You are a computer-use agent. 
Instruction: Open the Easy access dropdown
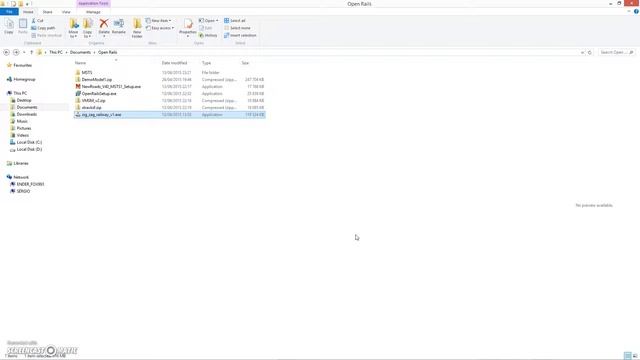click(160, 28)
